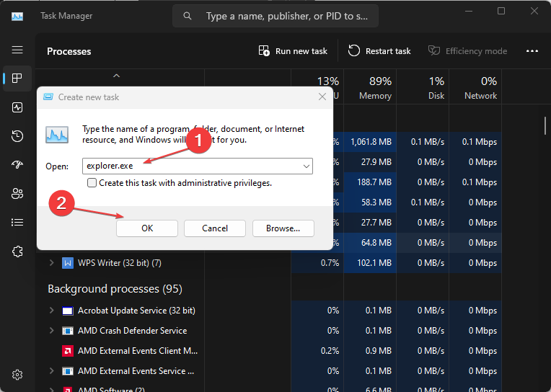Click the Run new task button

click(x=293, y=51)
